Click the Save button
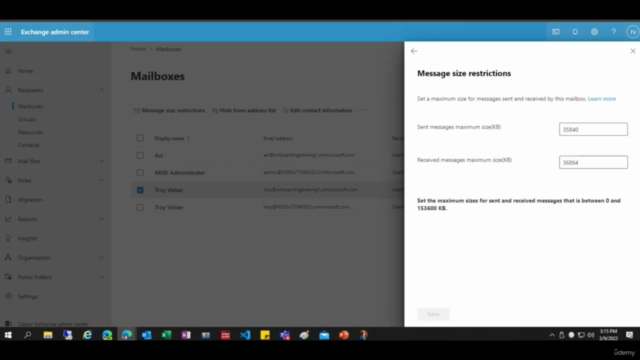 click(x=433, y=314)
